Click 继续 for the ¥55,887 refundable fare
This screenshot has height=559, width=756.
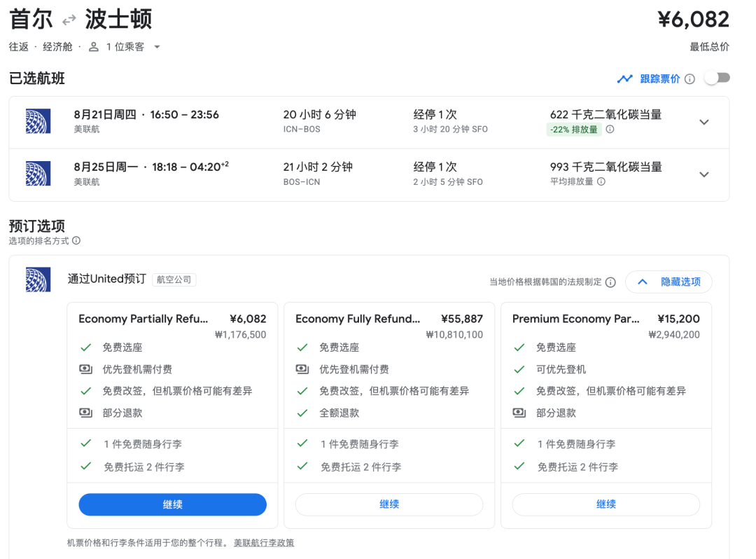click(x=389, y=504)
